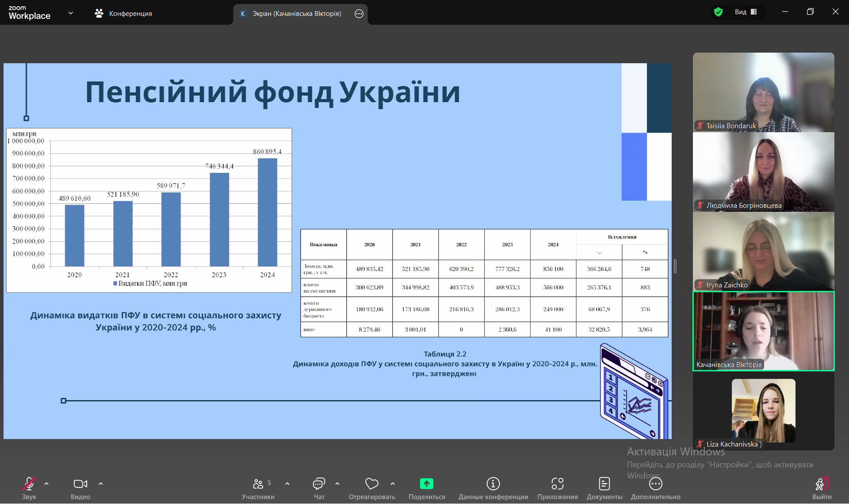Expand audio options arrow next to Звук
Image resolution: width=849 pixels, height=504 pixels.
(46, 484)
